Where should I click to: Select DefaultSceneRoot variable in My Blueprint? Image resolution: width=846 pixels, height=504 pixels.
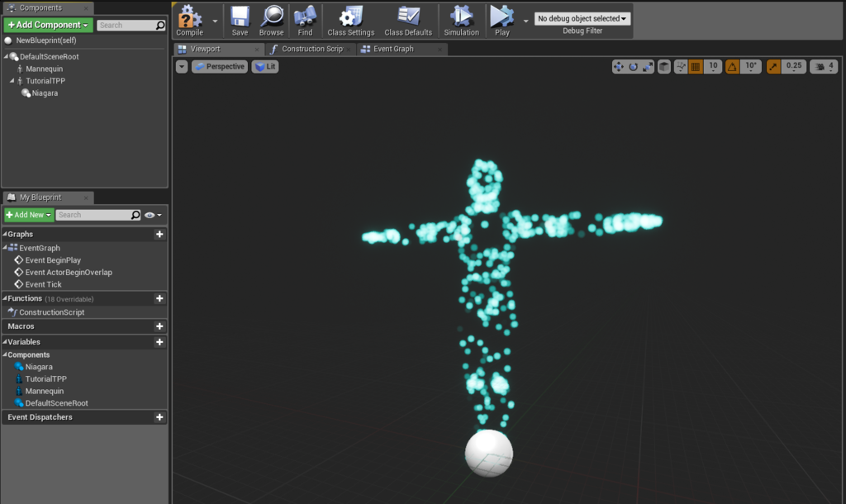point(57,403)
